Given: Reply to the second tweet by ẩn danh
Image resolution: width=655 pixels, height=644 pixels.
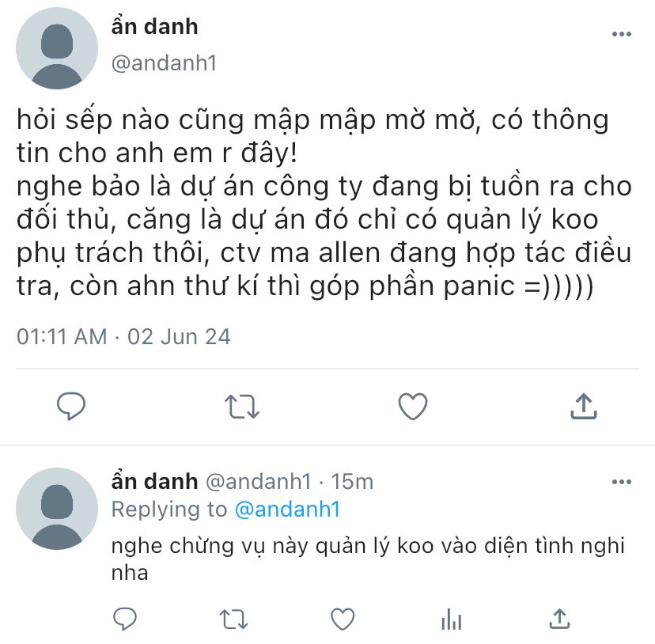Looking at the screenshot, I should pos(125,619).
